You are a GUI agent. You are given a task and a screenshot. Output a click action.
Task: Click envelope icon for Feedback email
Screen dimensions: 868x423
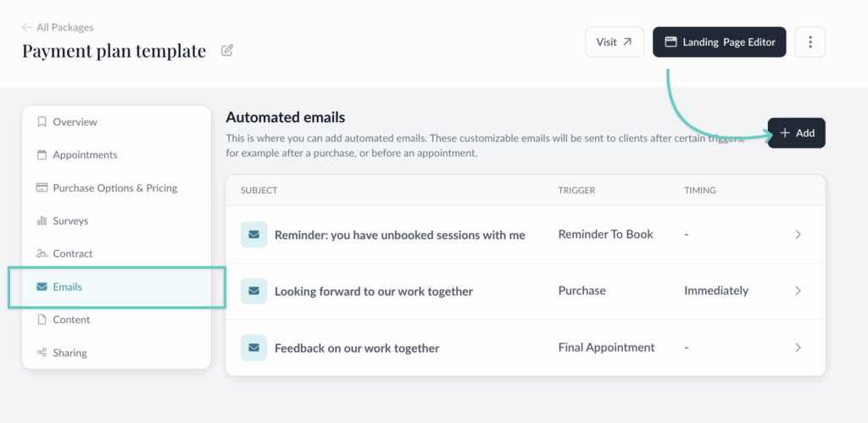pyautogui.click(x=253, y=348)
